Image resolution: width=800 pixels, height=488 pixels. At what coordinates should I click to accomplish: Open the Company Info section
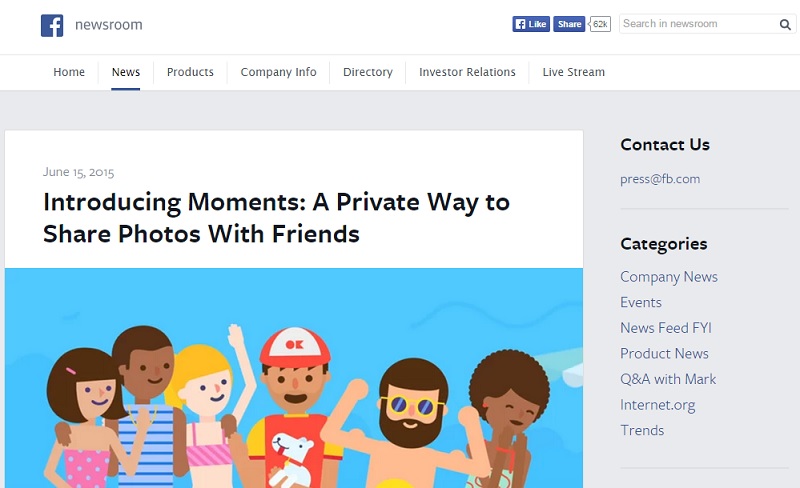point(278,72)
